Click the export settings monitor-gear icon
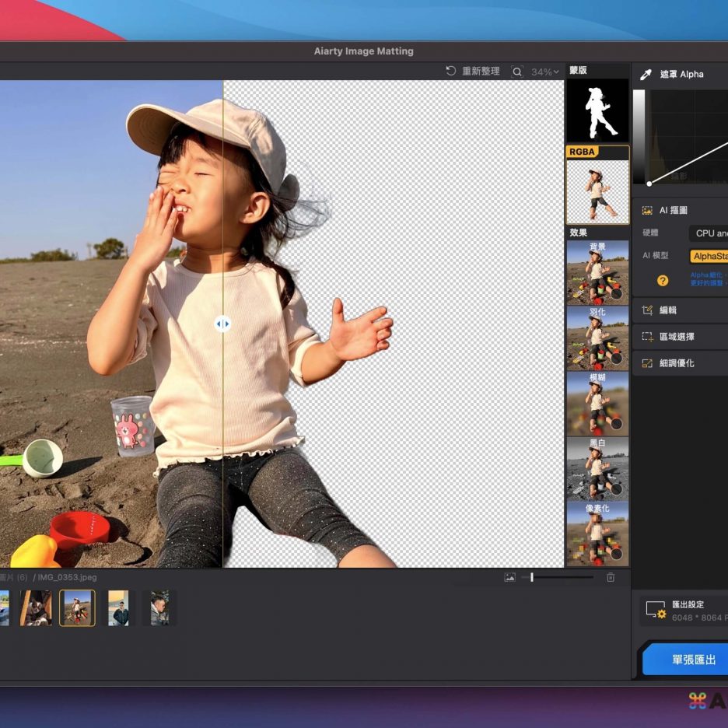The height and width of the screenshot is (728, 728). [656, 610]
